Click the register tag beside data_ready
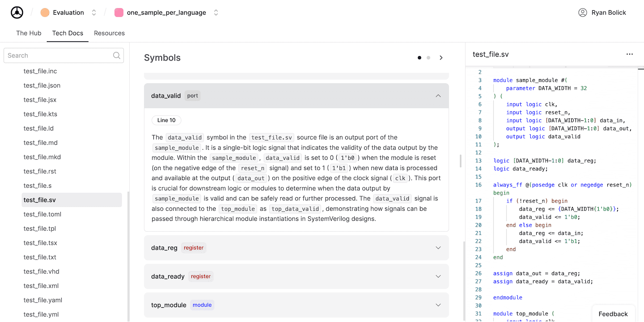 201,276
